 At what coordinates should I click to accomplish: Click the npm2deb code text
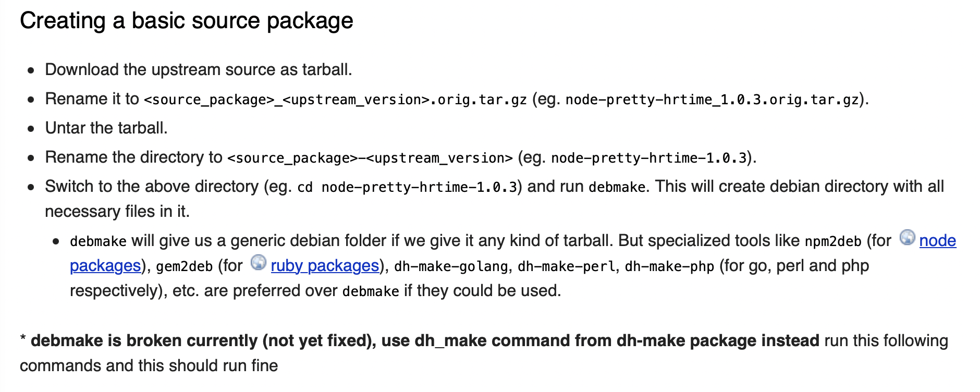click(x=832, y=241)
